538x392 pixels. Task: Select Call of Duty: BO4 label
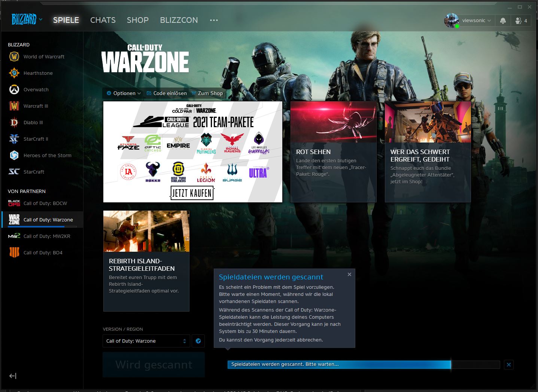tap(43, 252)
